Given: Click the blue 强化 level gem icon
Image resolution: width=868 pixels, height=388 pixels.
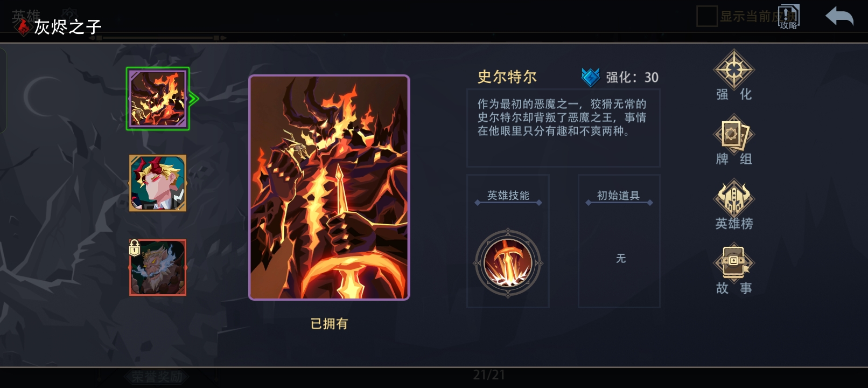Looking at the screenshot, I should coord(590,77).
